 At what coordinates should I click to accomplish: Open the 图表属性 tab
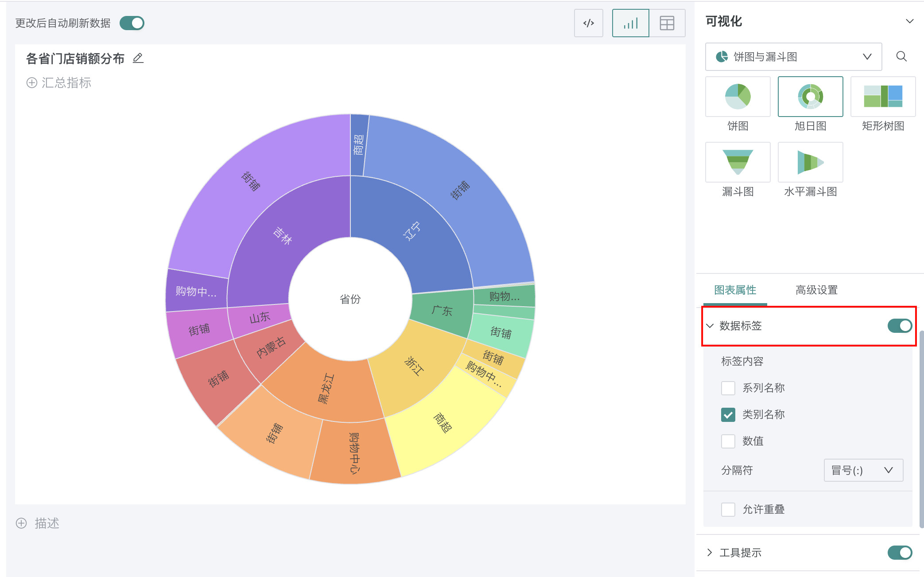[735, 290]
